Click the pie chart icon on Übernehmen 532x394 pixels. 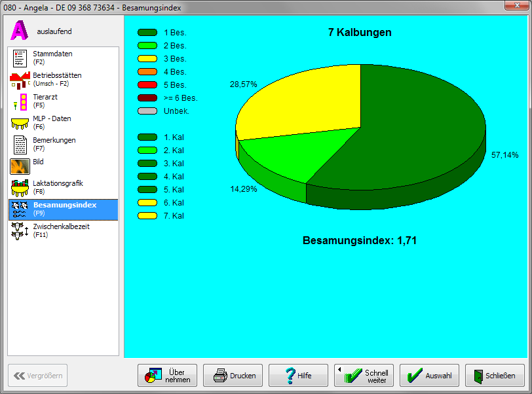click(153, 376)
